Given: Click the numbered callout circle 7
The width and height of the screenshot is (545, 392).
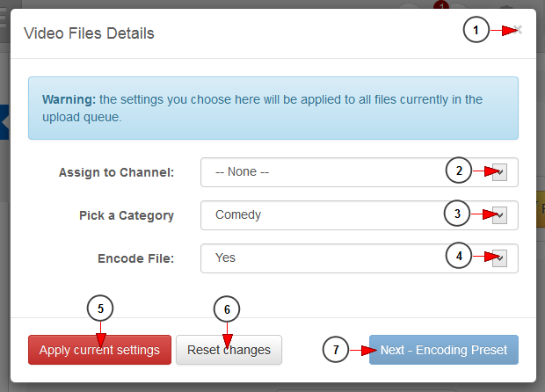Looking at the screenshot, I should [336, 350].
